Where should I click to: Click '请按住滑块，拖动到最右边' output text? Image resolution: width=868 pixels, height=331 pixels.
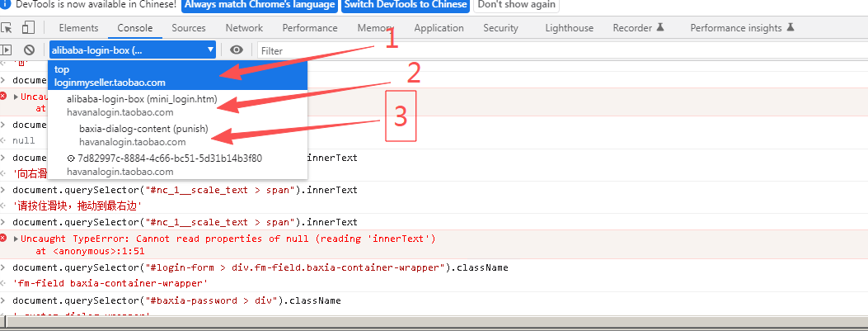click(77, 206)
